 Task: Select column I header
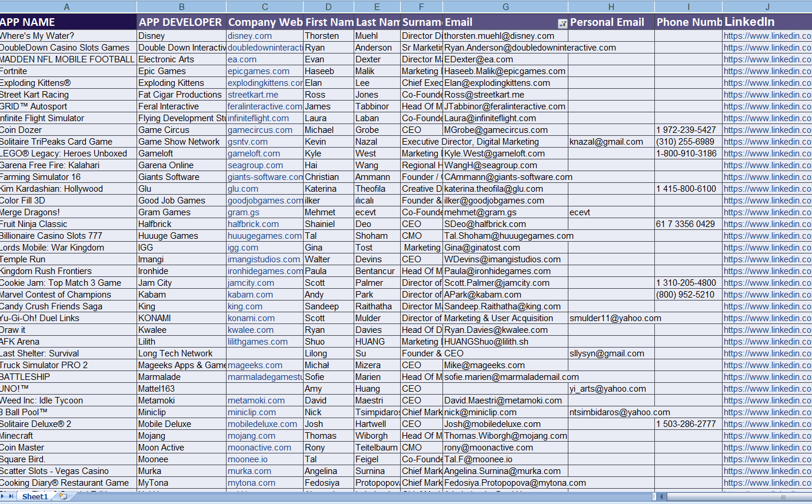pyautogui.click(x=688, y=7)
